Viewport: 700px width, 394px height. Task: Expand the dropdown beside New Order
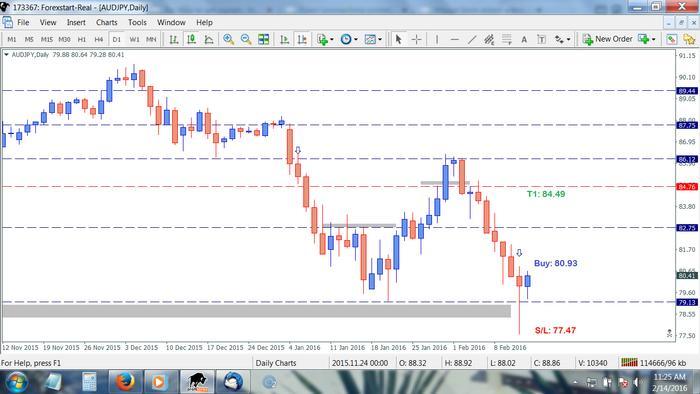point(654,39)
